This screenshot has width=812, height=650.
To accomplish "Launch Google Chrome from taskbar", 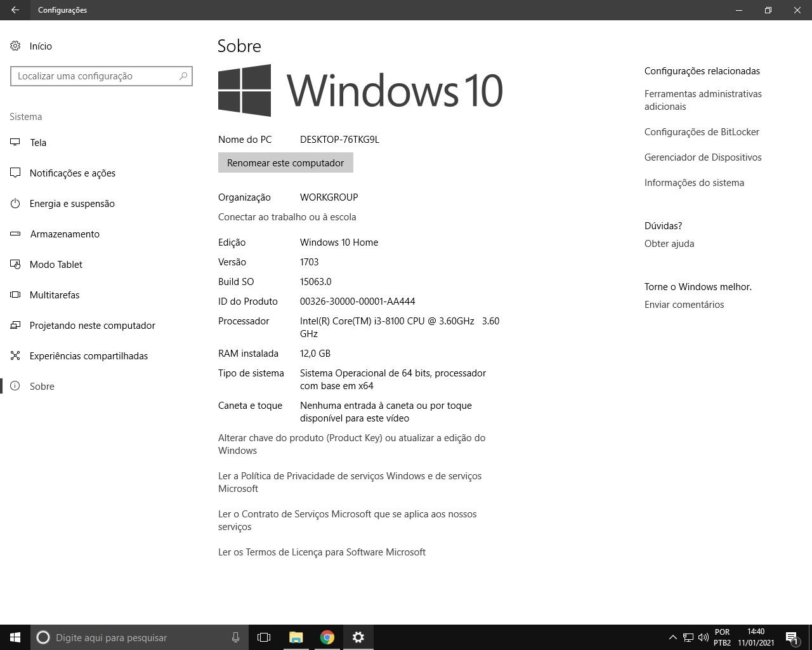I will coord(327,637).
